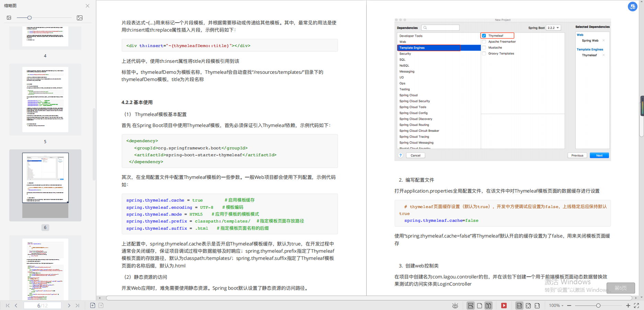Move the zoom slider handle

(598, 306)
